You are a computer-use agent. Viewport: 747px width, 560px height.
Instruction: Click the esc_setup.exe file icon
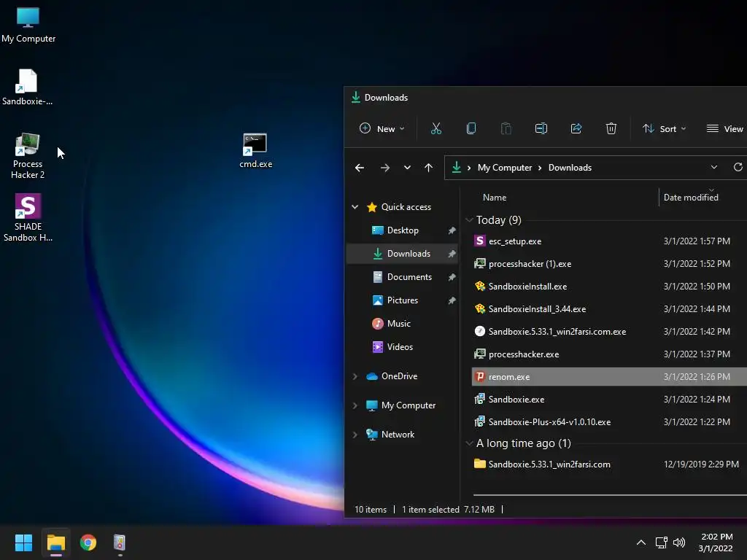[480, 241]
